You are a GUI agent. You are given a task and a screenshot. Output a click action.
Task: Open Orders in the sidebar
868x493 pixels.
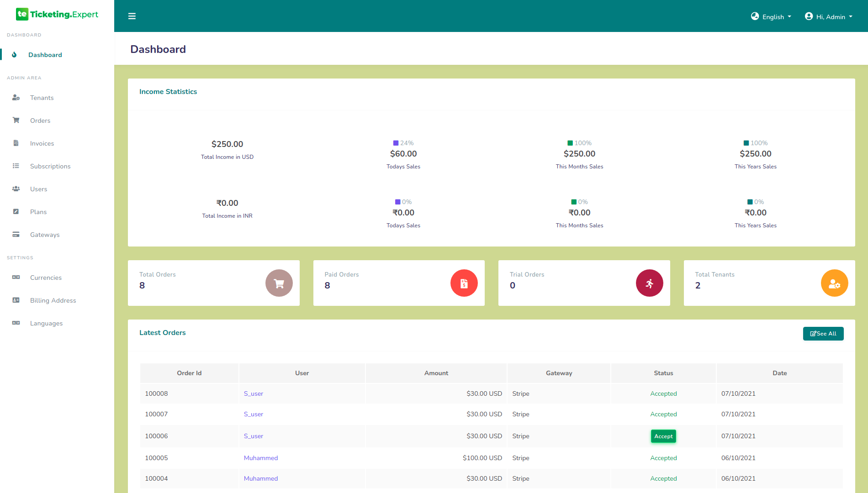click(40, 121)
